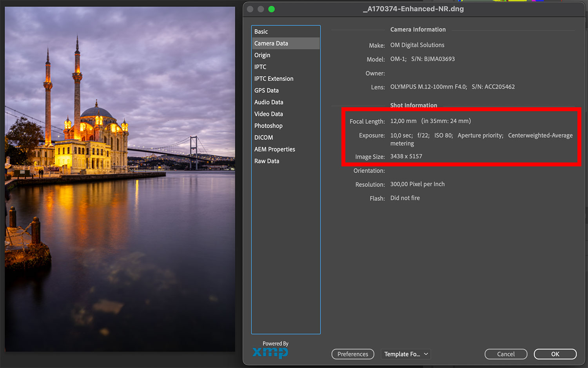
Task: Open the Basic metadata section
Action: tap(261, 32)
